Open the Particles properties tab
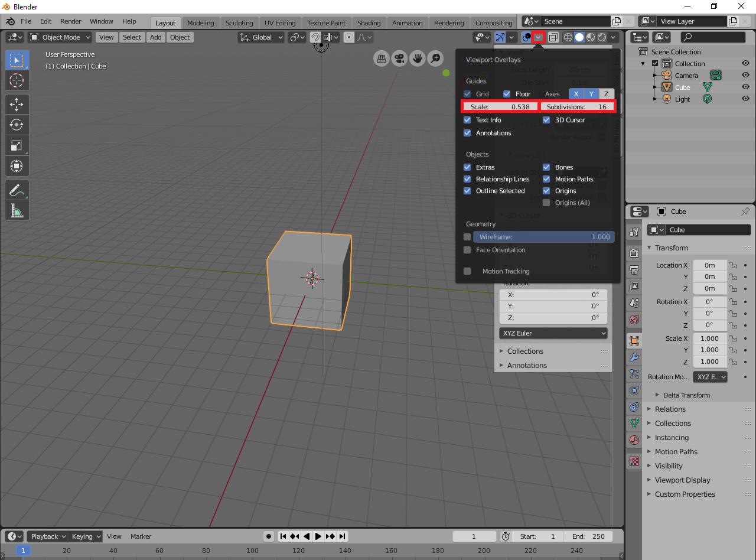The width and height of the screenshot is (756, 560). click(634, 374)
